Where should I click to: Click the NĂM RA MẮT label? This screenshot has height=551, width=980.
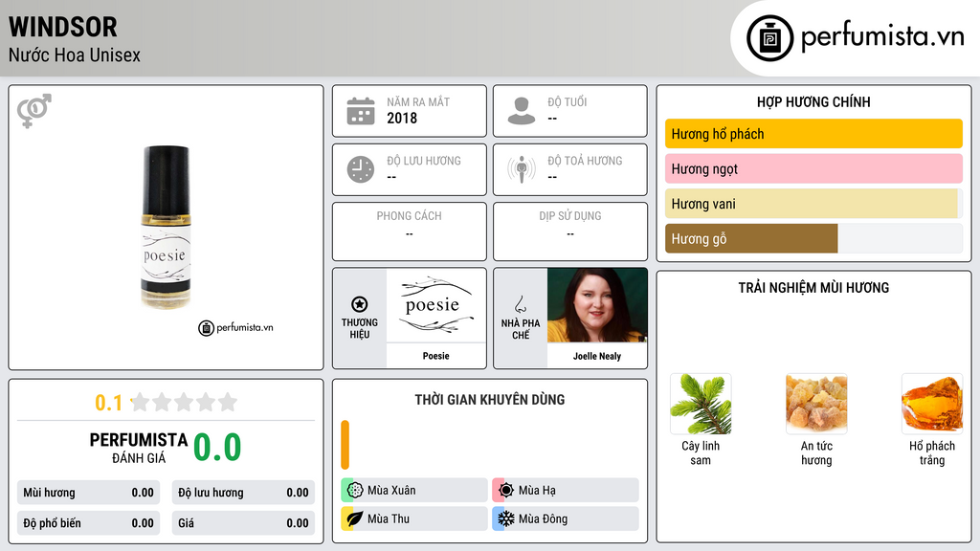(418, 101)
